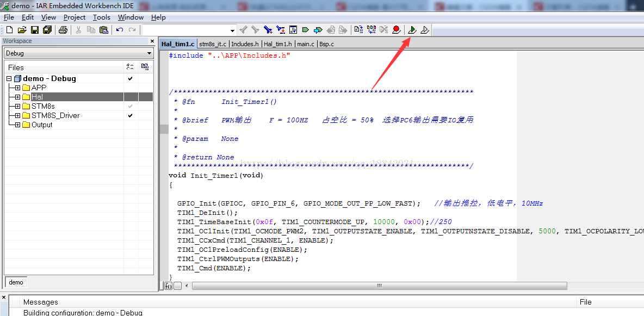The height and width of the screenshot is (316, 644).
Task: Click the Make build icon
Action: coord(371,29)
